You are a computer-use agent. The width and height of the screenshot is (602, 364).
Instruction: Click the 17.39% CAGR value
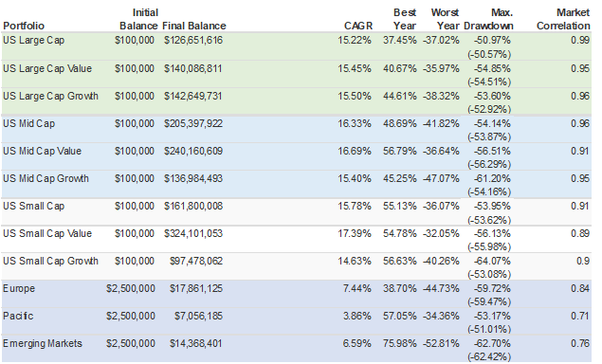[x=355, y=233]
